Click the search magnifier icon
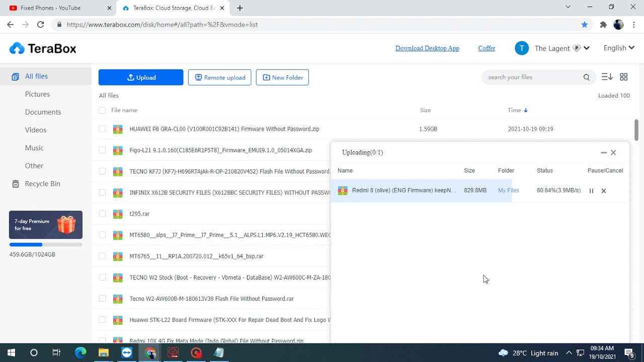The image size is (644, 362). coord(587,77)
